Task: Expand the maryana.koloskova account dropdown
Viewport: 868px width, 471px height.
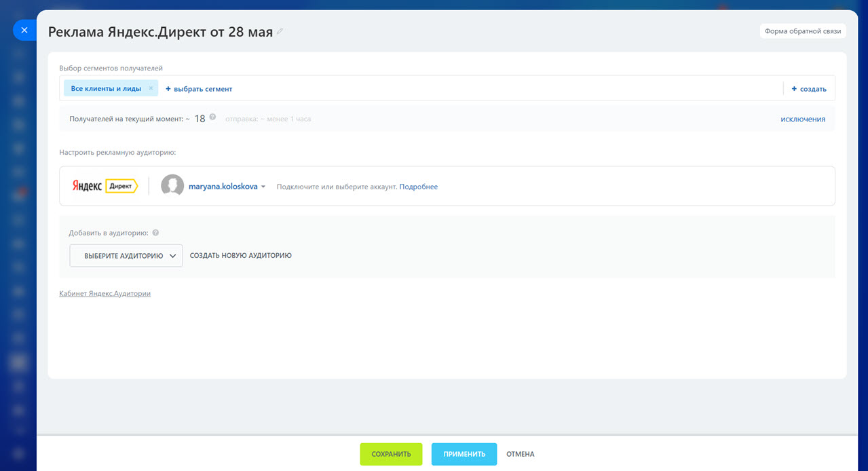Action: click(x=227, y=187)
